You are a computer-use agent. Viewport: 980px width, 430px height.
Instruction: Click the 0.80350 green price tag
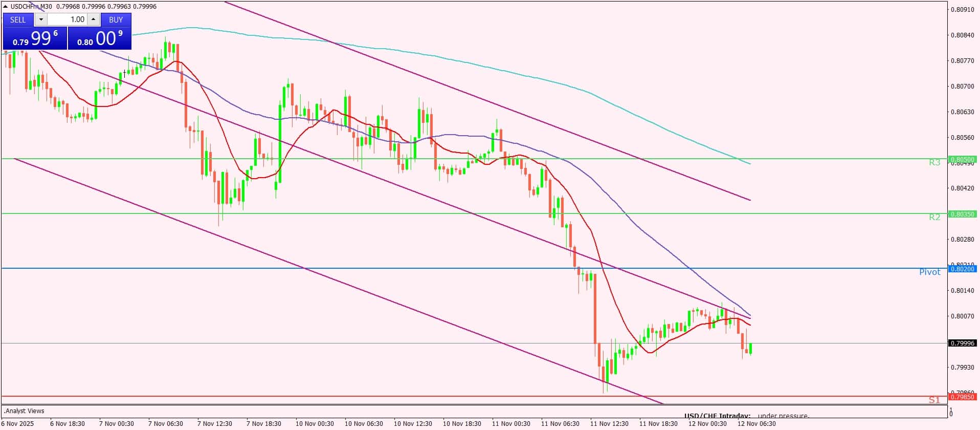tap(962, 214)
